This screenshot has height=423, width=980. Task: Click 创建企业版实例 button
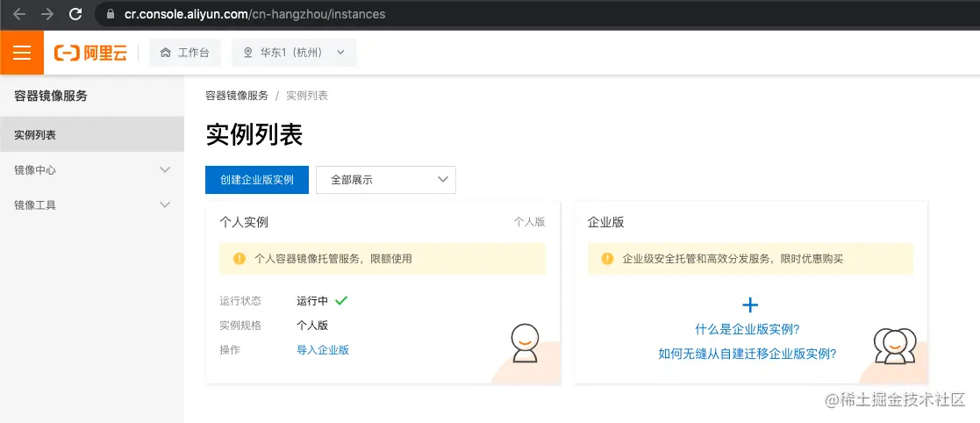click(257, 180)
